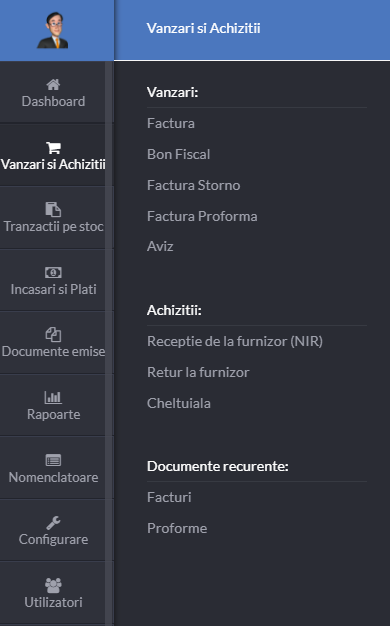Open Receptie de la furnizor (NIR)
Viewport: 390px width, 626px height.
pos(235,341)
